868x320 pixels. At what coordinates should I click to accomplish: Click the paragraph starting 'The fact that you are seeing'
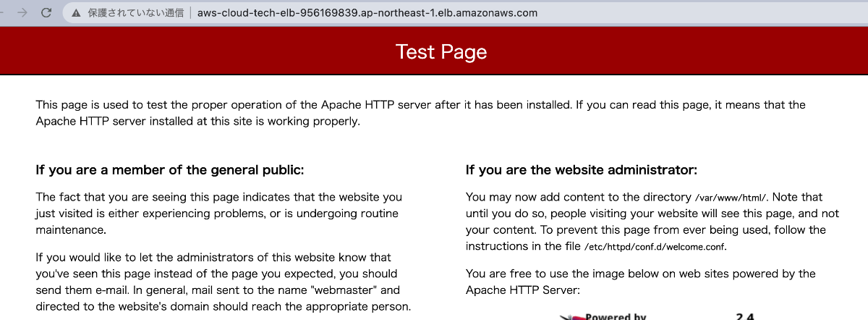219,214
